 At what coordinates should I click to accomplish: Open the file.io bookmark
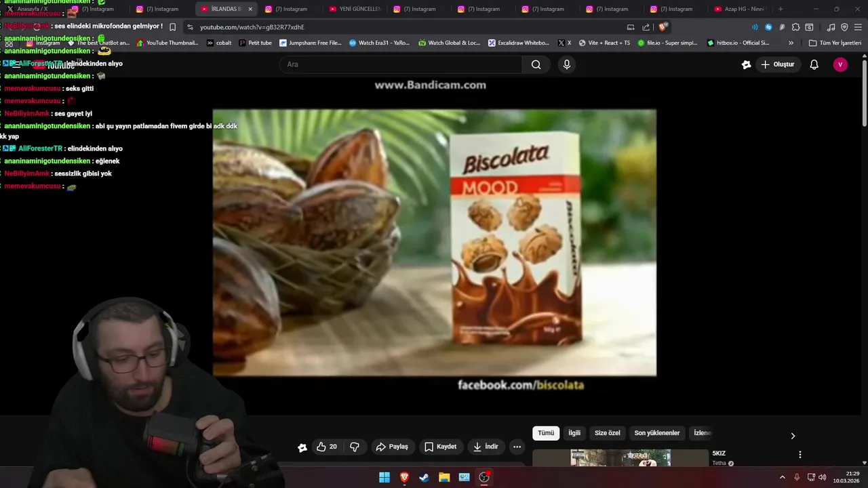tap(666, 43)
